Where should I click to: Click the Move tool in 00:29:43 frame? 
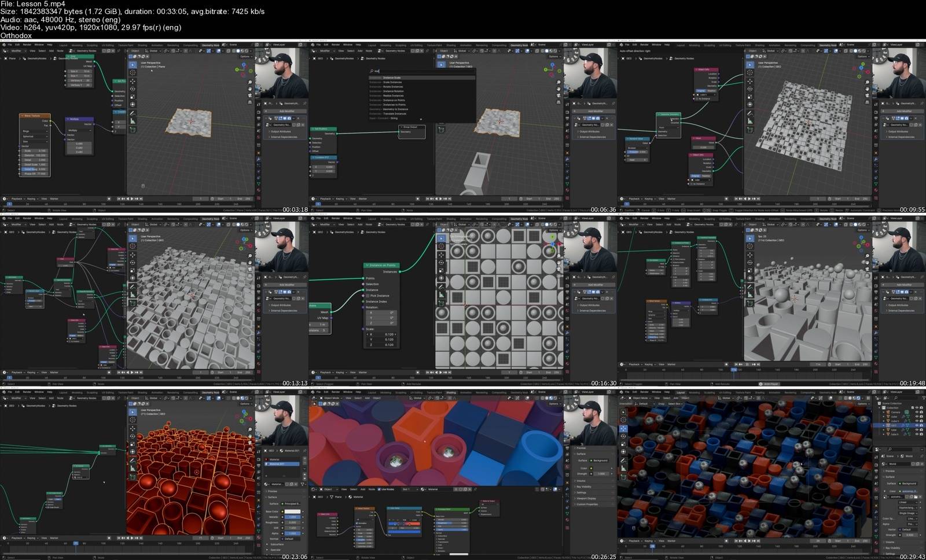tap(623, 429)
